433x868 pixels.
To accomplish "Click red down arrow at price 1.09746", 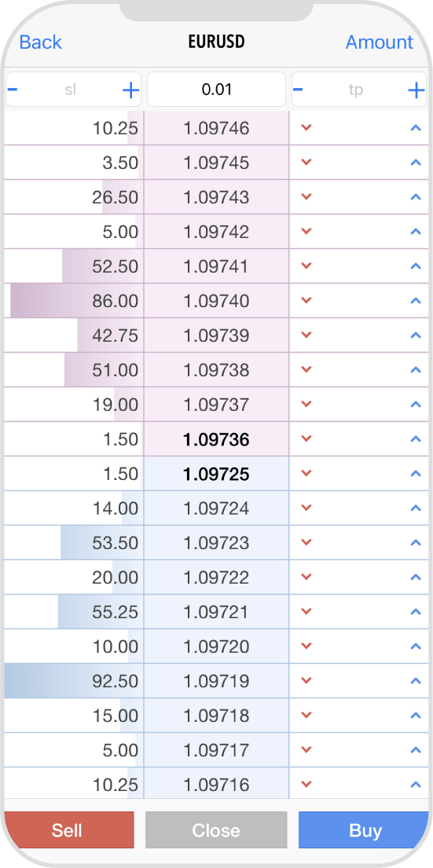I will tap(306, 128).
